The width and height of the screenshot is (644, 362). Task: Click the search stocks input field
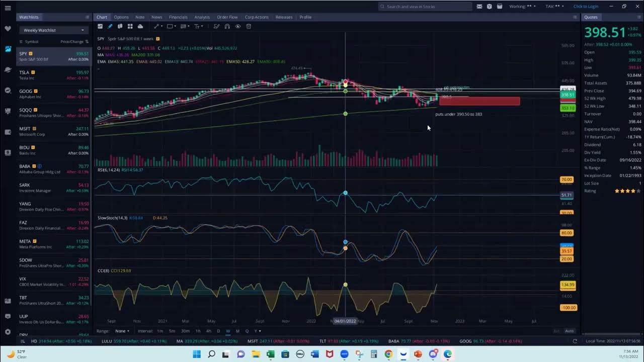click(425, 7)
